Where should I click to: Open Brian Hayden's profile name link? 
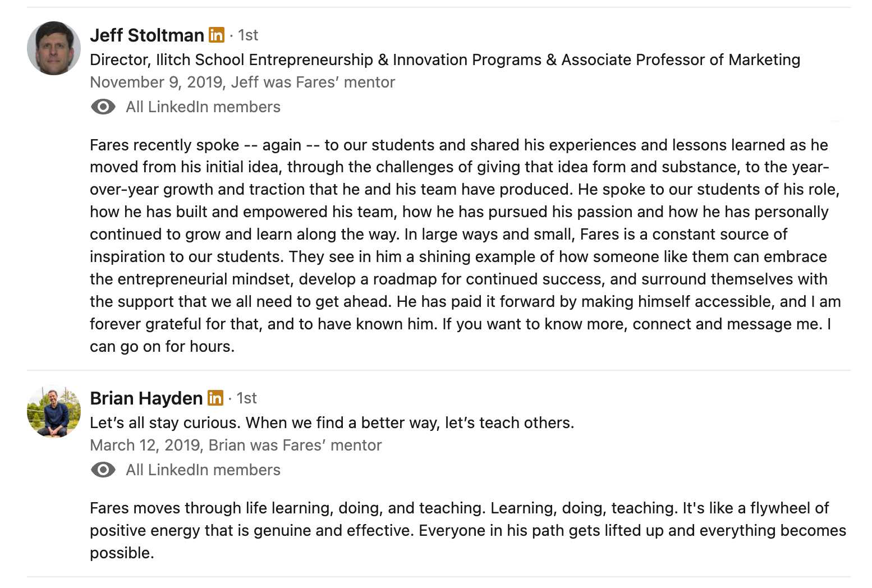click(x=146, y=398)
